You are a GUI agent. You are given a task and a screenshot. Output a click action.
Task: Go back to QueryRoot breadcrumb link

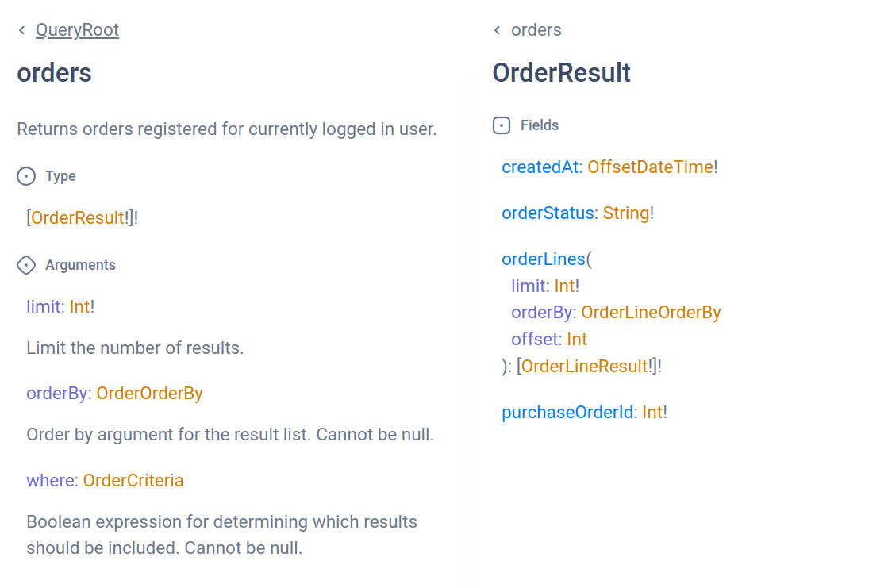pyautogui.click(x=77, y=30)
